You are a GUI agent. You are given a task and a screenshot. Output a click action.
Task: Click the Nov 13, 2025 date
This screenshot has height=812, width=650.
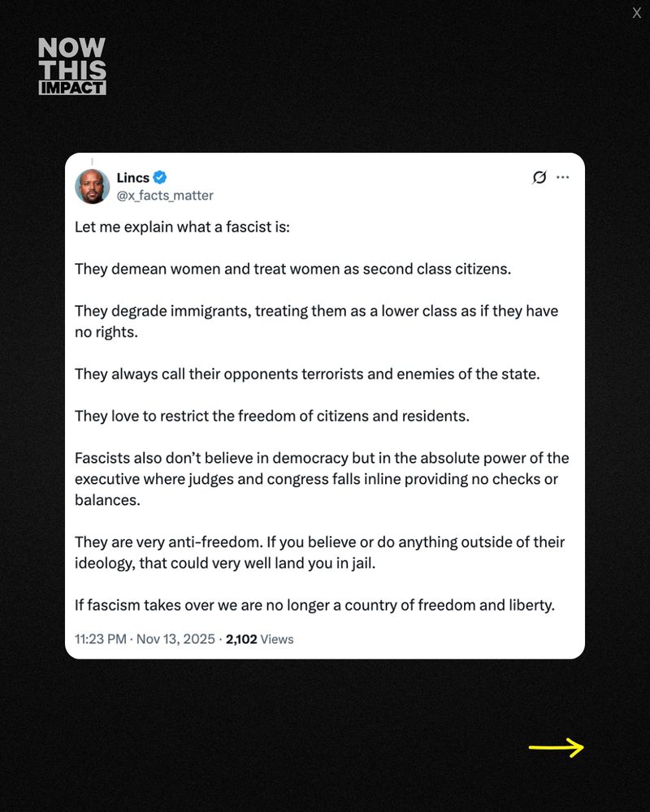[175, 639]
